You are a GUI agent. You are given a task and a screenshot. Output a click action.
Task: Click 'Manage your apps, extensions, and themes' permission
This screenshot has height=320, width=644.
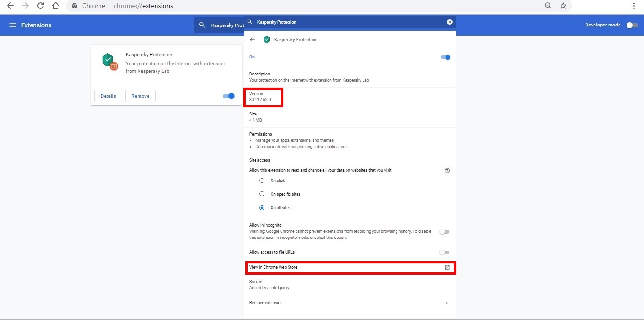[295, 140]
